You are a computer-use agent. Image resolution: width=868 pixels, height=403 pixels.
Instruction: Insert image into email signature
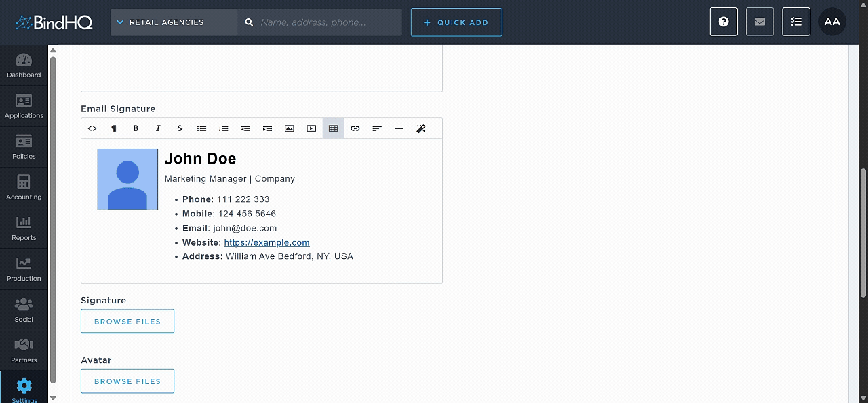click(290, 128)
